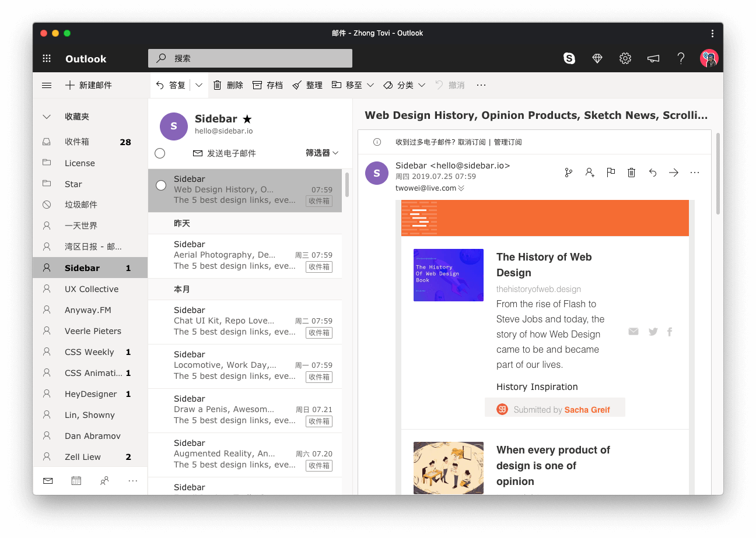Image resolution: width=756 pixels, height=538 pixels.
Task: Expand recipient details chevron under twowei@live.com
Action: click(x=461, y=188)
